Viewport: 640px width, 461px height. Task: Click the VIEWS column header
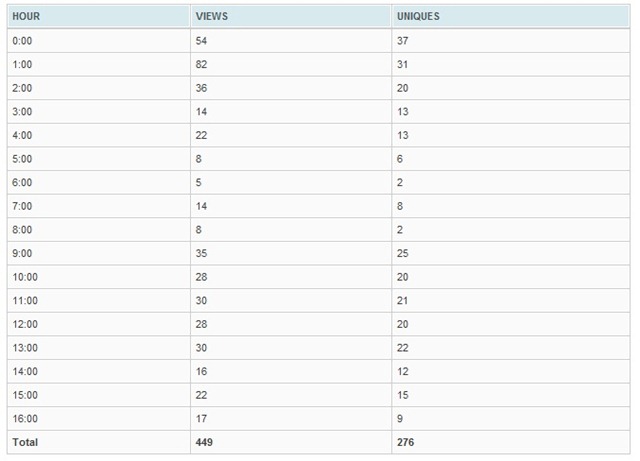tap(211, 16)
